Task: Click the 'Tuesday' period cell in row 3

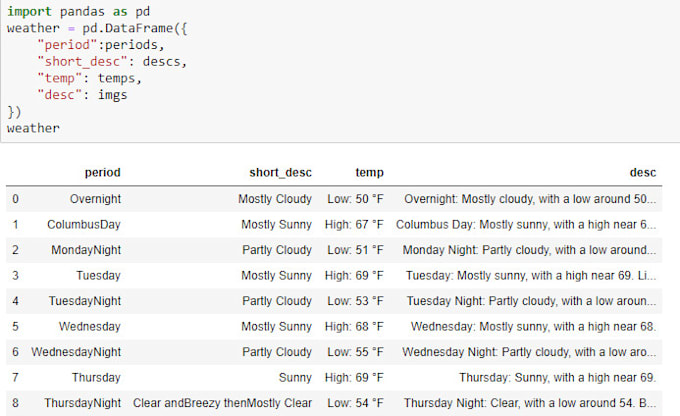Action: 98,275
